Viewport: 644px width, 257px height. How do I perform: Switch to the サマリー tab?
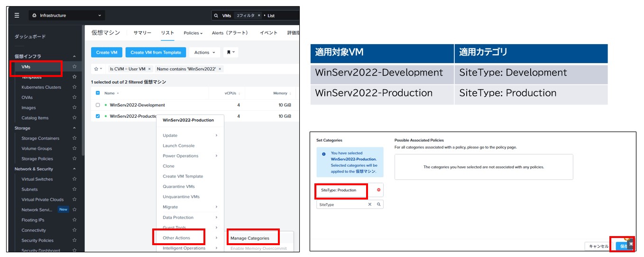pos(142,33)
